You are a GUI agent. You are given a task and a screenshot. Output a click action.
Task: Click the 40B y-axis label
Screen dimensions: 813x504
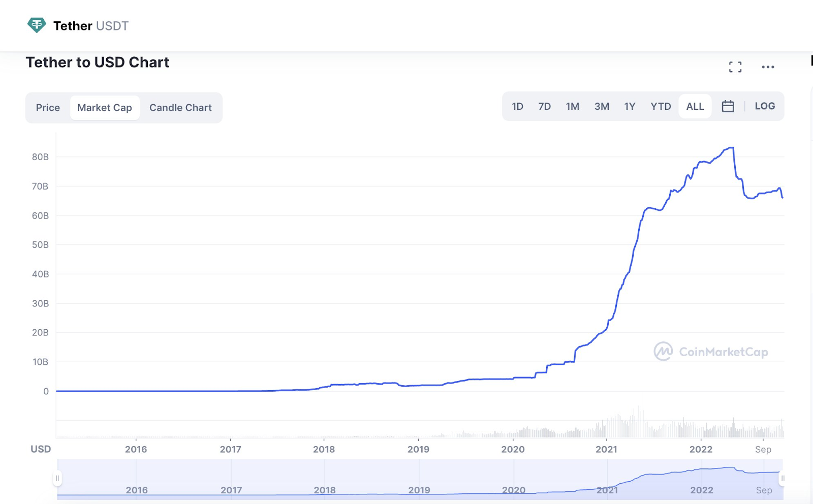coord(40,274)
